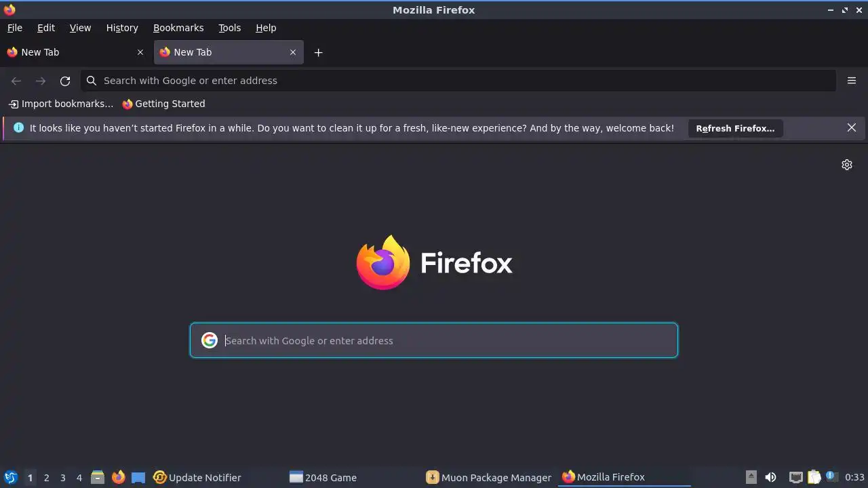Click the large Firefox logo
The image size is (868, 488).
tap(434, 262)
